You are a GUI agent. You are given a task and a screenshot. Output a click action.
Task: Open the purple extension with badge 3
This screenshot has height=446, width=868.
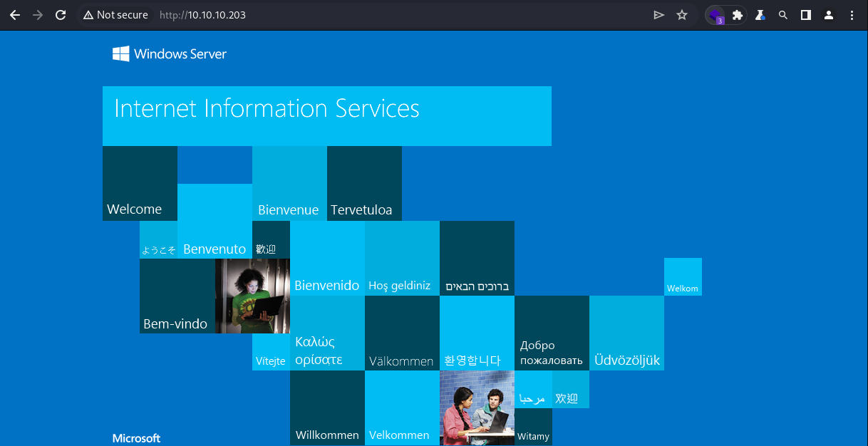coord(715,15)
